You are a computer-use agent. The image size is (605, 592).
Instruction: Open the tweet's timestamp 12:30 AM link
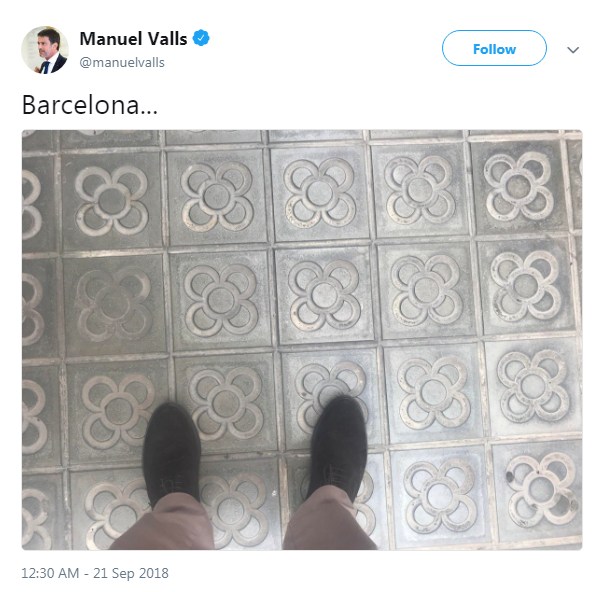(50, 573)
